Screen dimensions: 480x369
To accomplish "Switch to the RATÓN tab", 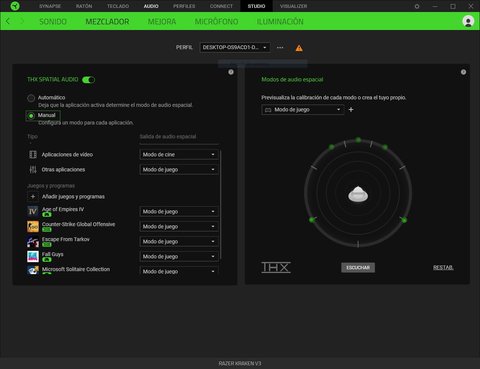I will [84, 6].
